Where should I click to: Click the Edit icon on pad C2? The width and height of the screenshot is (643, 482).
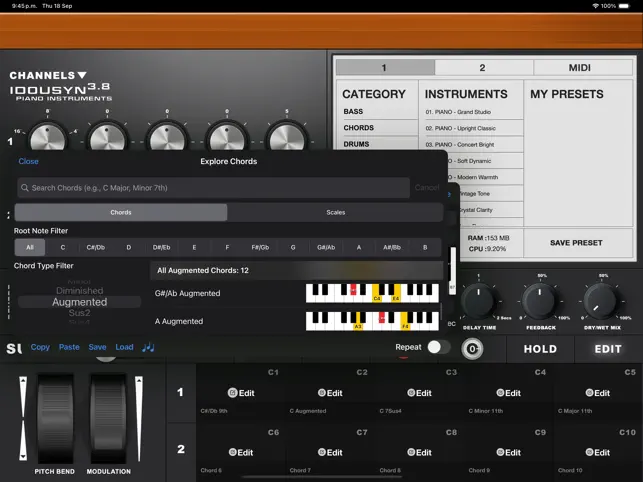coord(322,393)
